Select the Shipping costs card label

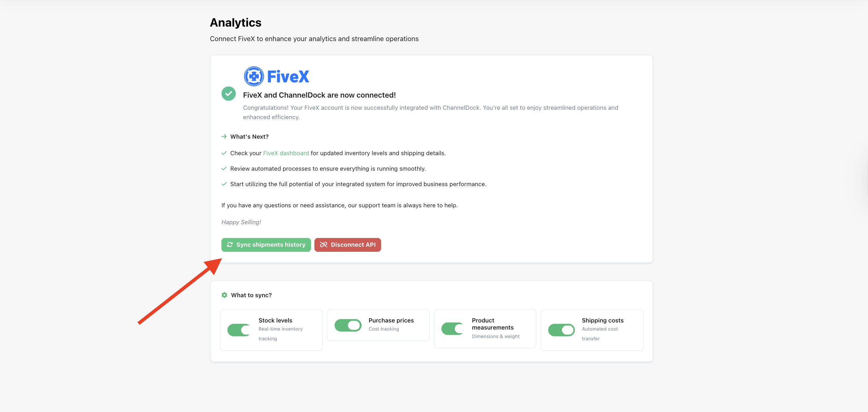click(602, 320)
